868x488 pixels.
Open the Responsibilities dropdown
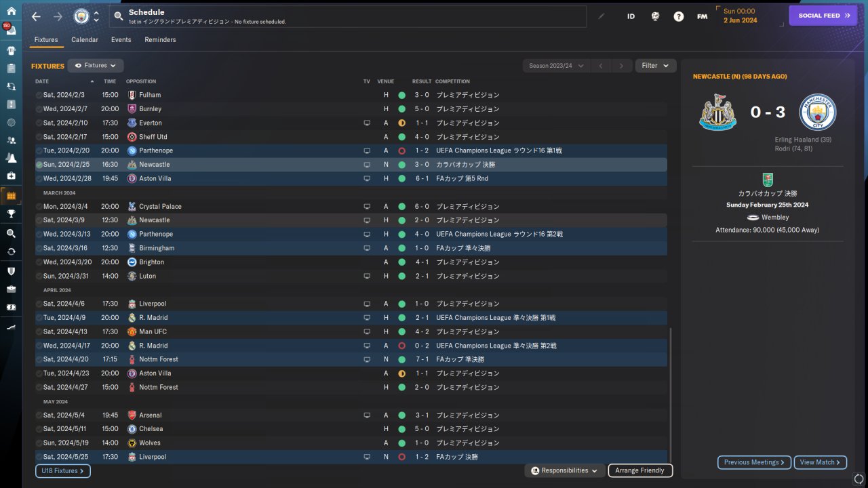pyautogui.click(x=565, y=470)
